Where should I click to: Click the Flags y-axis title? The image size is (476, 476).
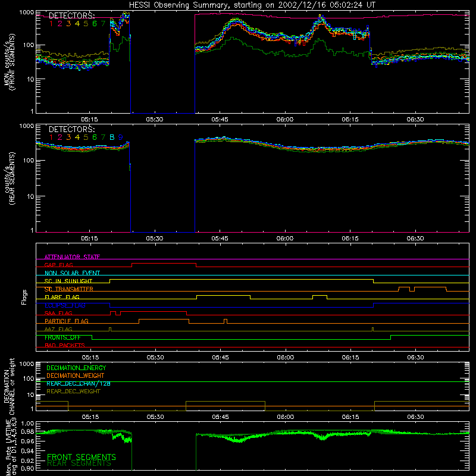24,297
